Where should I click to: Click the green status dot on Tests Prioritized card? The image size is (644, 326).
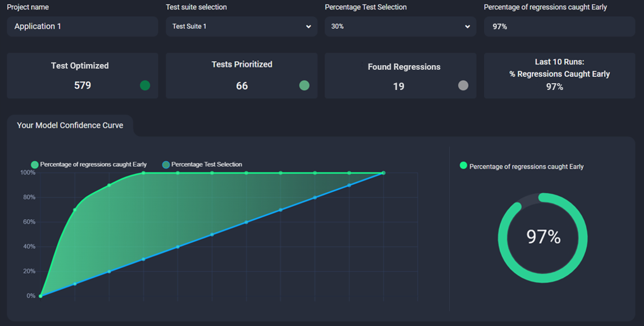[x=304, y=85]
